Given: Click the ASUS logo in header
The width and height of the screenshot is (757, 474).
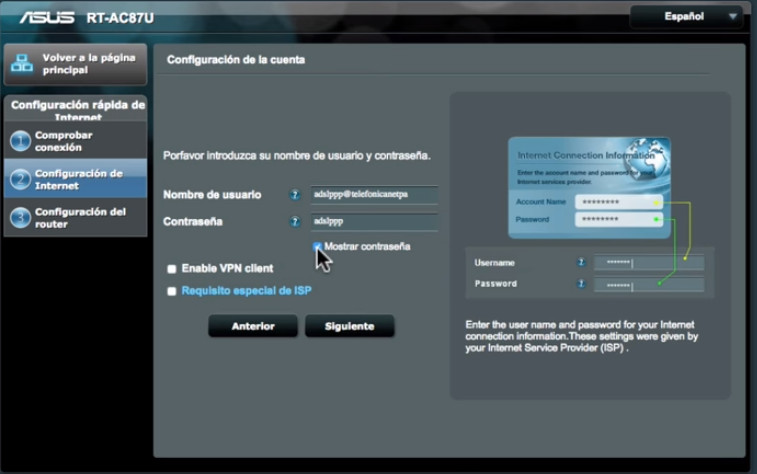Looking at the screenshot, I should click(x=46, y=17).
